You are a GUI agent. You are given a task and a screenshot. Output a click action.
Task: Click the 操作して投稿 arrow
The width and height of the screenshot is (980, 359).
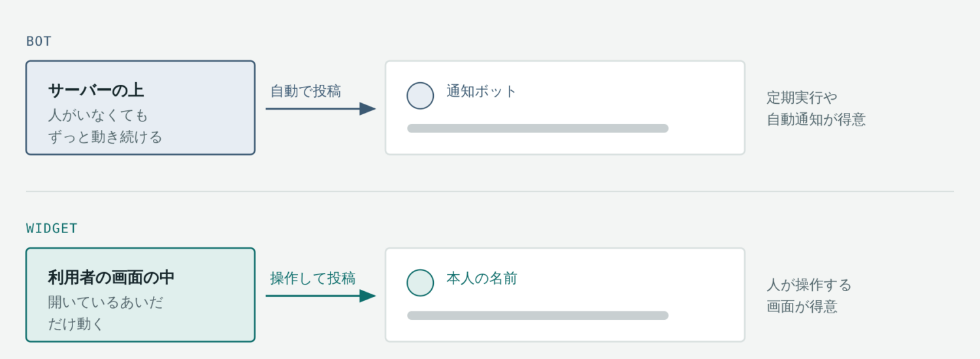321,296
